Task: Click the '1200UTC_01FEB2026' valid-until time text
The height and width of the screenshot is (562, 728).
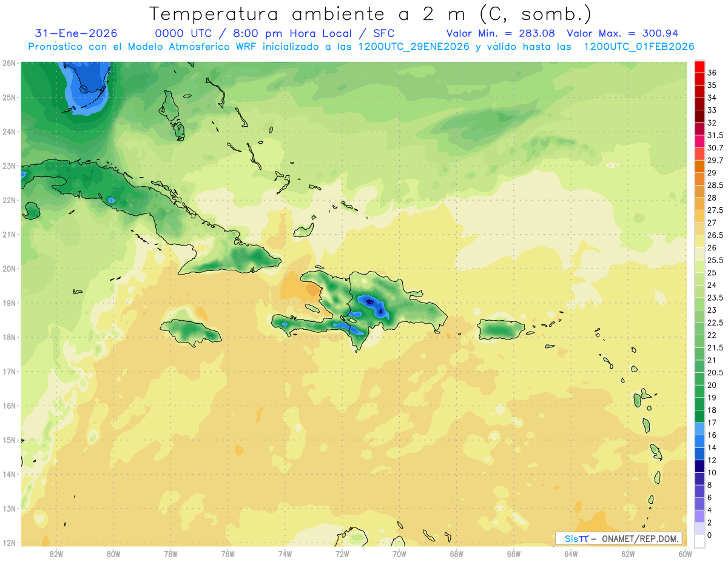Action: pyautogui.click(x=639, y=47)
